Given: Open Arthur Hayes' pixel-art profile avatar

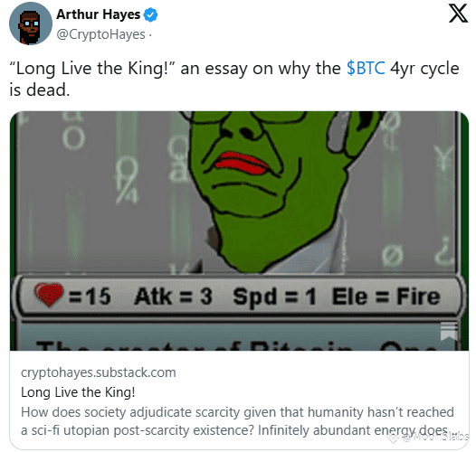Looking at the screenshot, I should (31, 24).
